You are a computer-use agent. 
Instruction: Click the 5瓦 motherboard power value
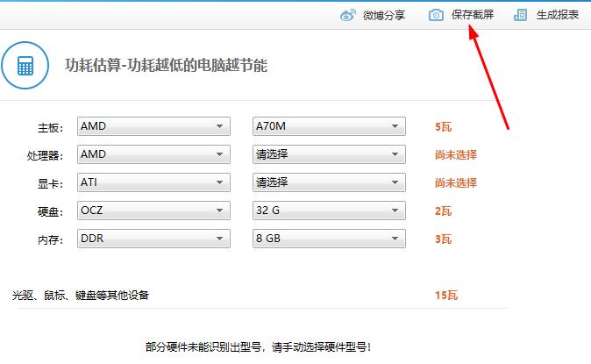coord(444,126)
